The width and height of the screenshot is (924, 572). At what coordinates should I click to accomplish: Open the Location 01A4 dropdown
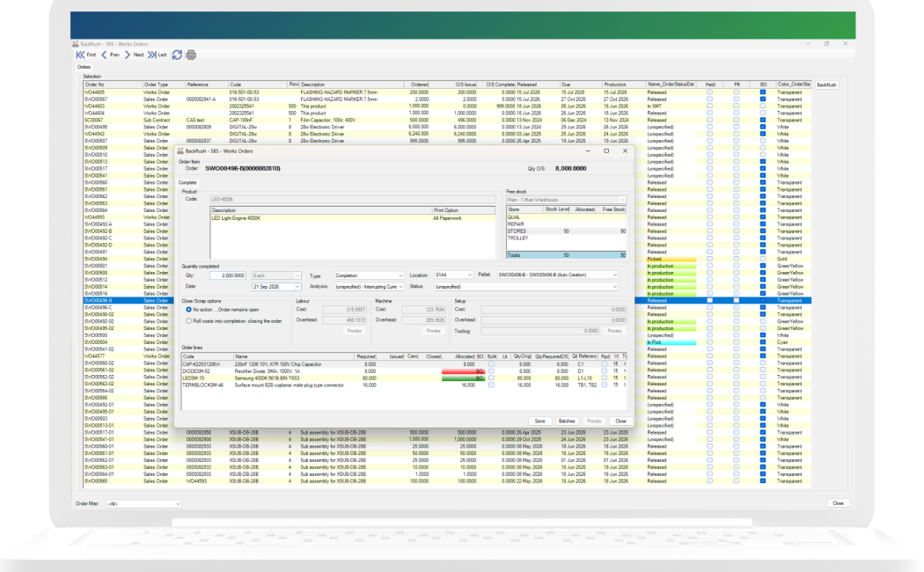[453, 275]
